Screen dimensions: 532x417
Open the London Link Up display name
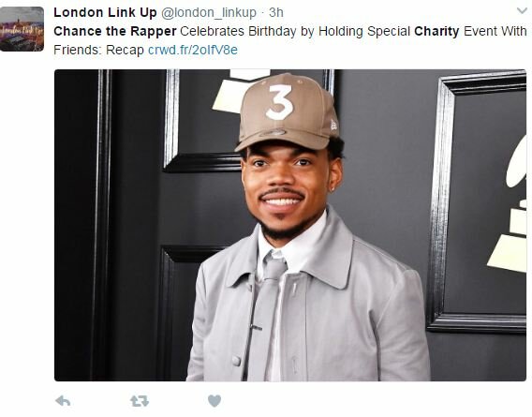click(105, 12)
